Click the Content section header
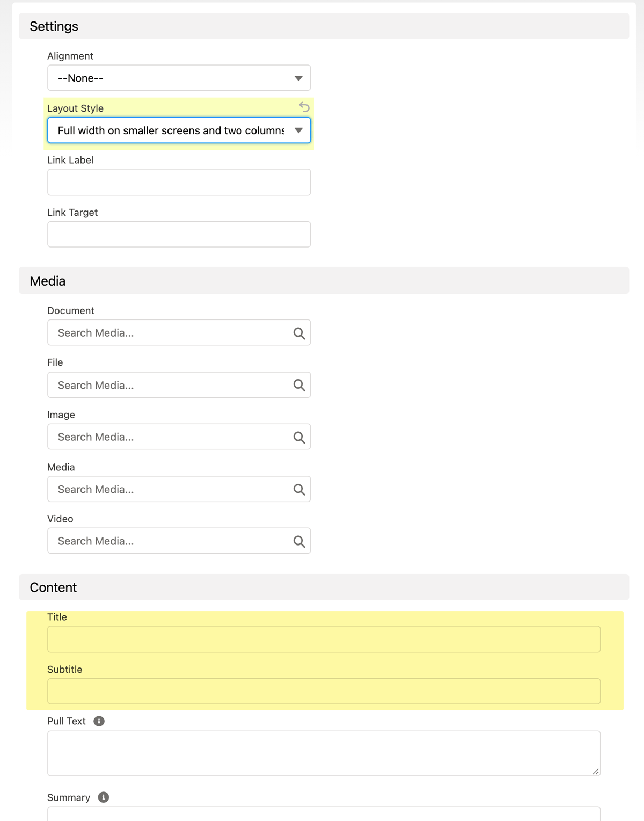Screen dimensions: 644x821 (53, 587)
